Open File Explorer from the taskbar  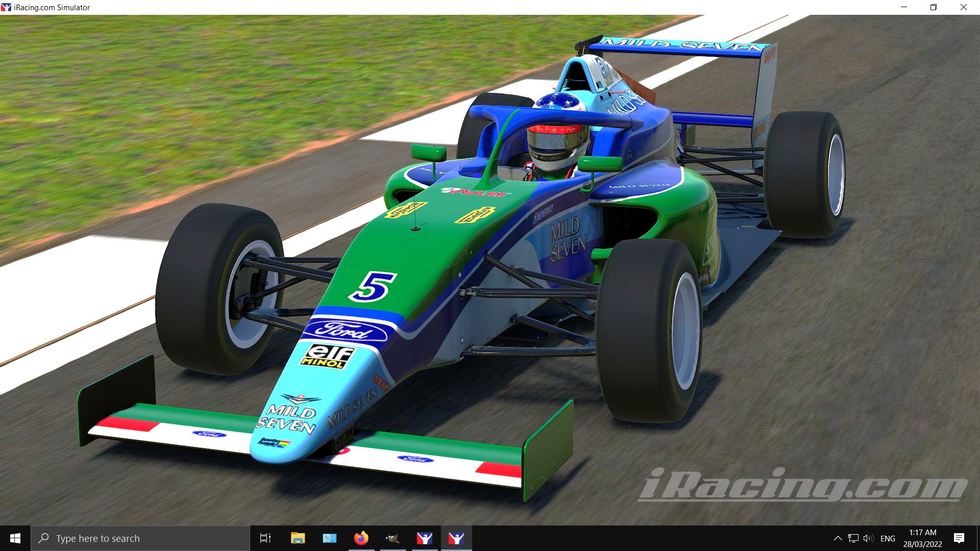coord(298,538)
